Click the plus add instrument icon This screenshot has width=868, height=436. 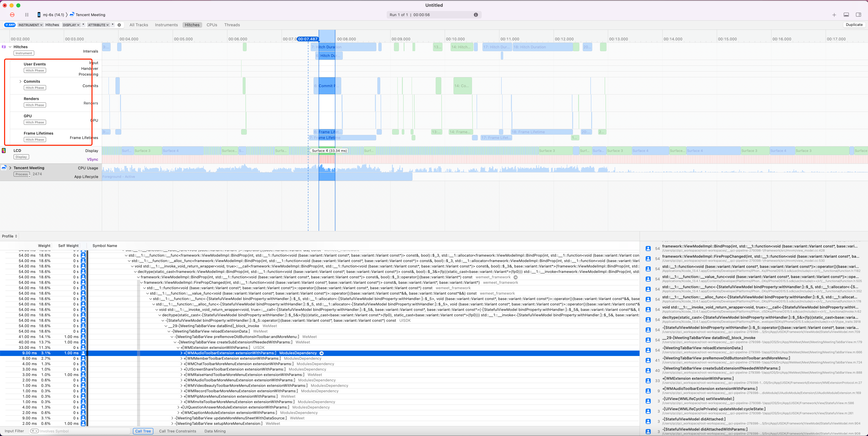coord(834,15)
